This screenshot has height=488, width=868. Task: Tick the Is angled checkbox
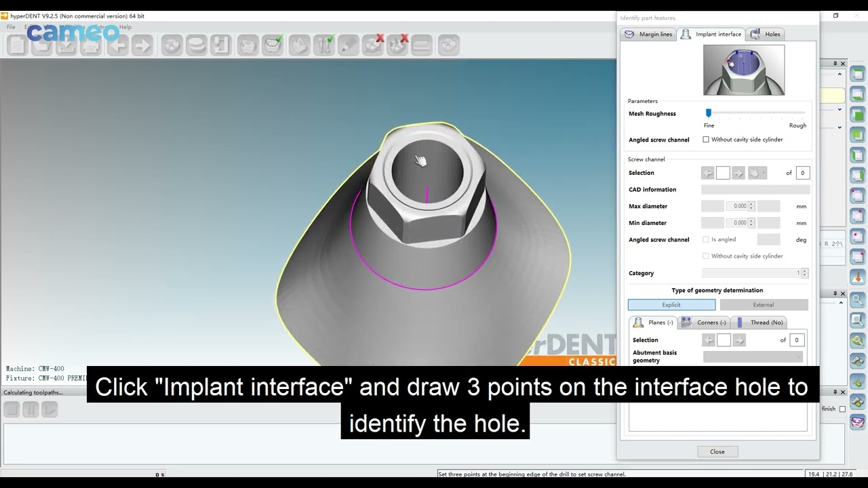pos(706,239)
